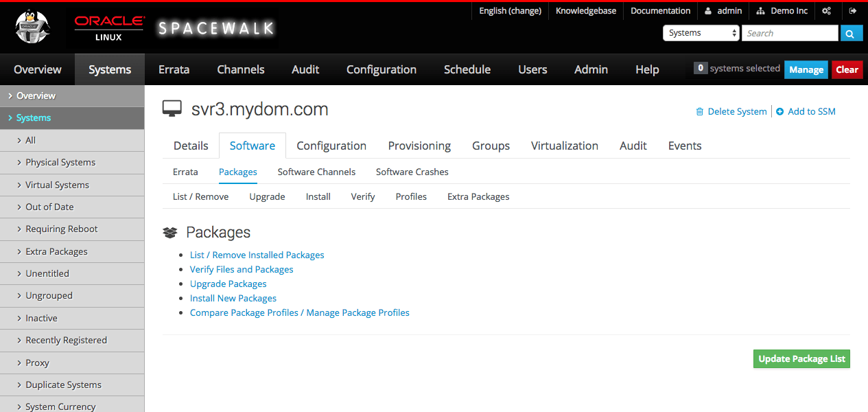Open the Demo Inc organization link

(x=782, y=11)
